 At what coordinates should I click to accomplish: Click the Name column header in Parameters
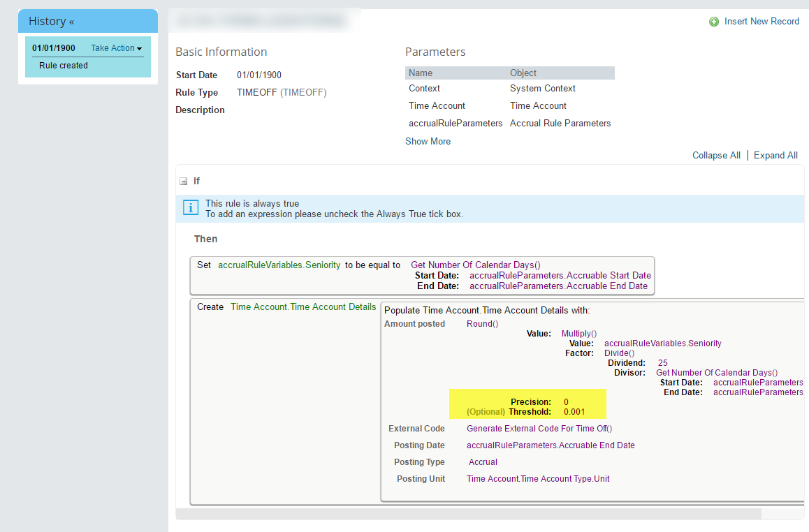pos(421,73)
